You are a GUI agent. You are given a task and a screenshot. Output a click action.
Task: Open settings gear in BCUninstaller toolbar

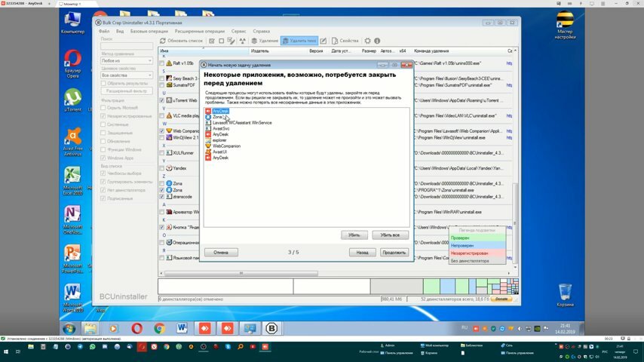click(x=367, y=41)
